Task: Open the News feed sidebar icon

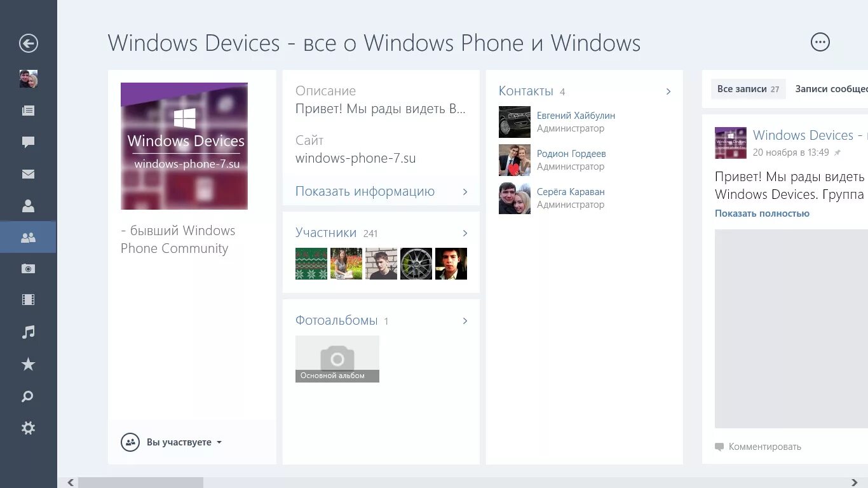Action: point(29,111)
